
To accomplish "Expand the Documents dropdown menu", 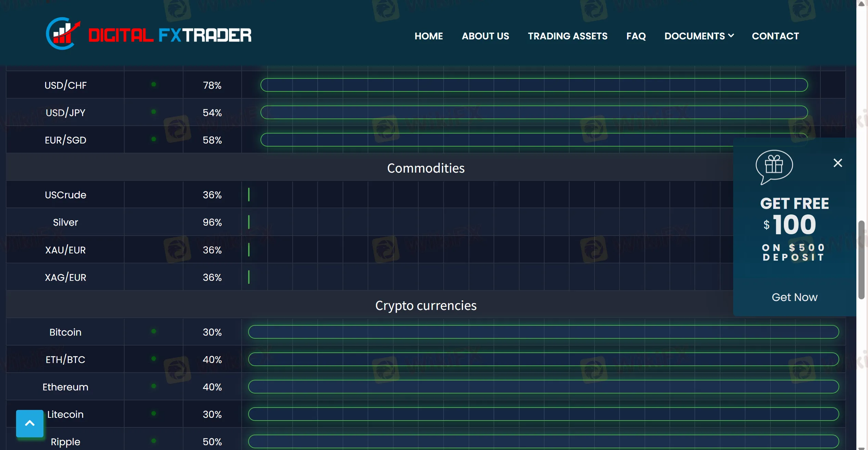I will click(x=699, y=36).
